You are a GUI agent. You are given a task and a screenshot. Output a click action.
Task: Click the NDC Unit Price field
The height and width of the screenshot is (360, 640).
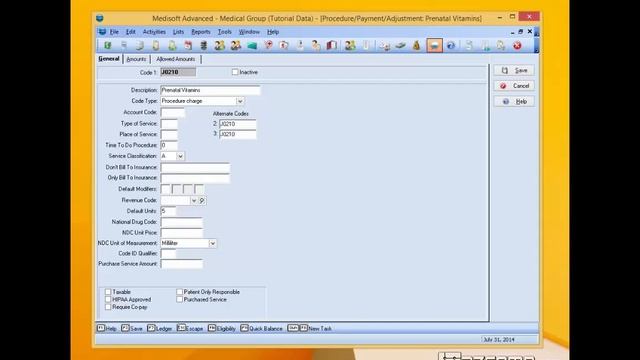pyautogui.click(x=182, y=233)
